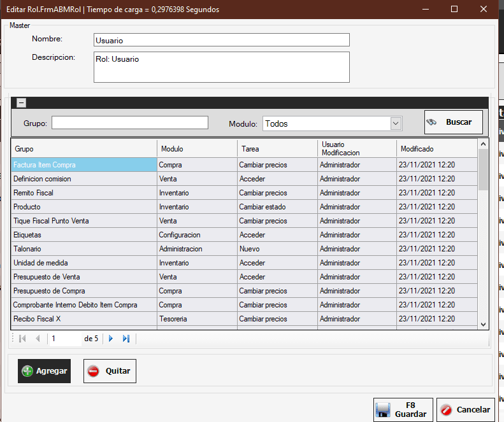Click the Descripcion text area

[221, 67]
